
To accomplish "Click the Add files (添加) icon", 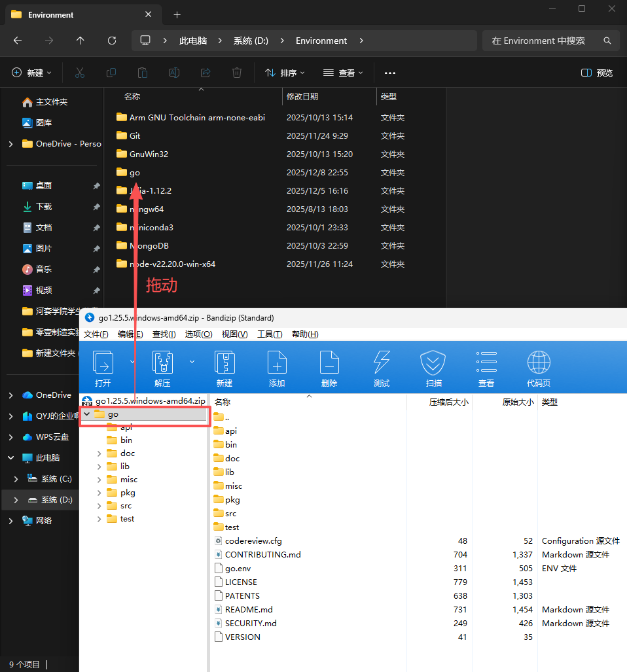I will (277, 363).
